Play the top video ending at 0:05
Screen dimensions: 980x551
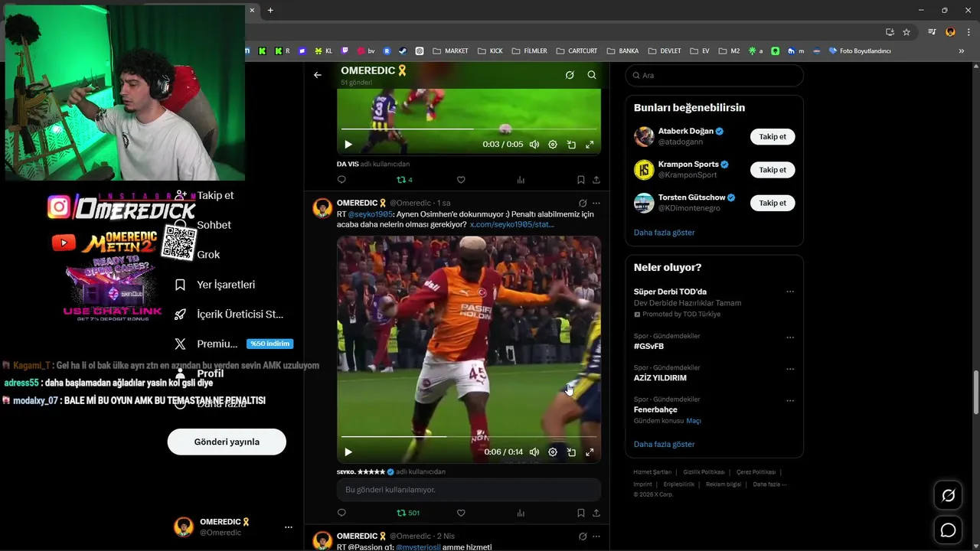pos(348,145)
